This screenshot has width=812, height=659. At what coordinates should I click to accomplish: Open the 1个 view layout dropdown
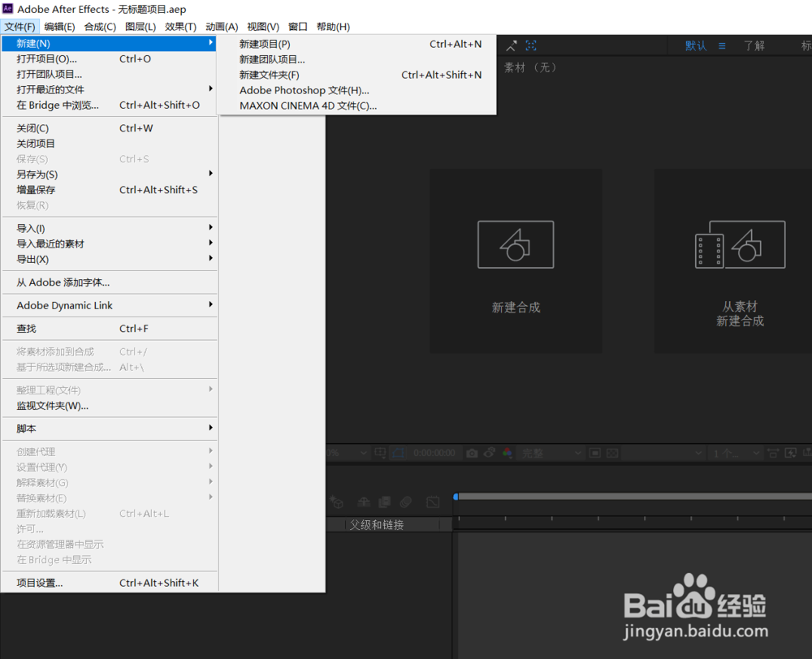pyautogui.click(x=736, y=454)
